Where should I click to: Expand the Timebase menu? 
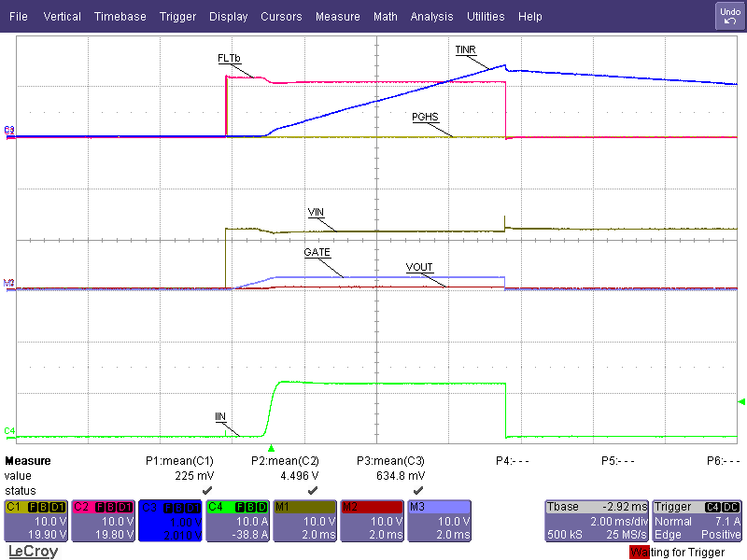120,17
